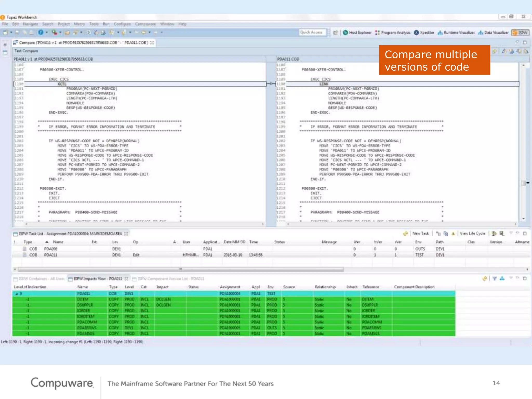Screen dimensions: 532x399
Task: Open the File menu
Action: click(x=5, y=24)
